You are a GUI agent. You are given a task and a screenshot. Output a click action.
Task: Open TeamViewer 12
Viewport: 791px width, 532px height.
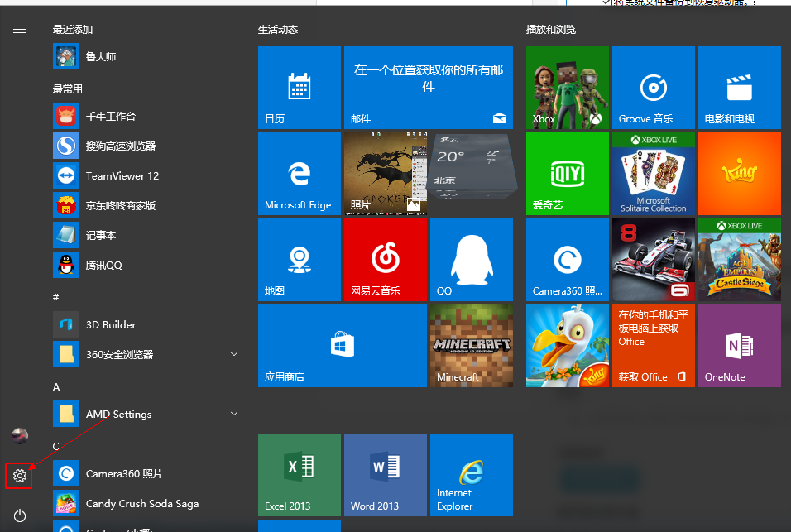[146, 175]
